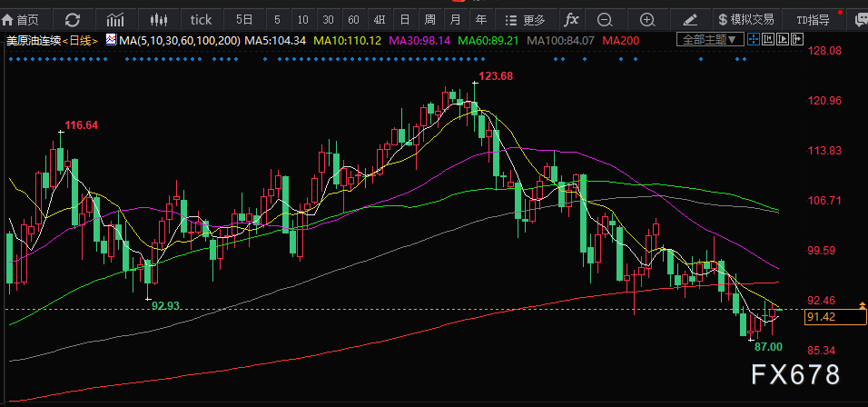Screen dimensions: 868x407
Task: Switch to the 年 yearly period
Action: tap(481, 20)
